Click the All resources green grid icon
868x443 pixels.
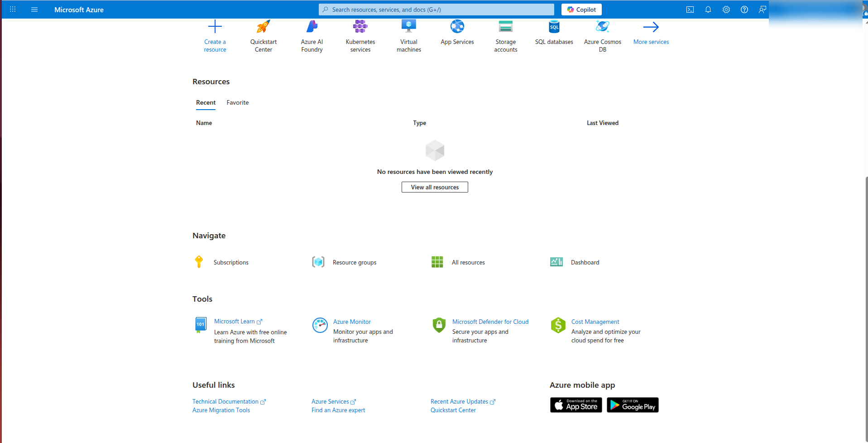tap(437, 262)
